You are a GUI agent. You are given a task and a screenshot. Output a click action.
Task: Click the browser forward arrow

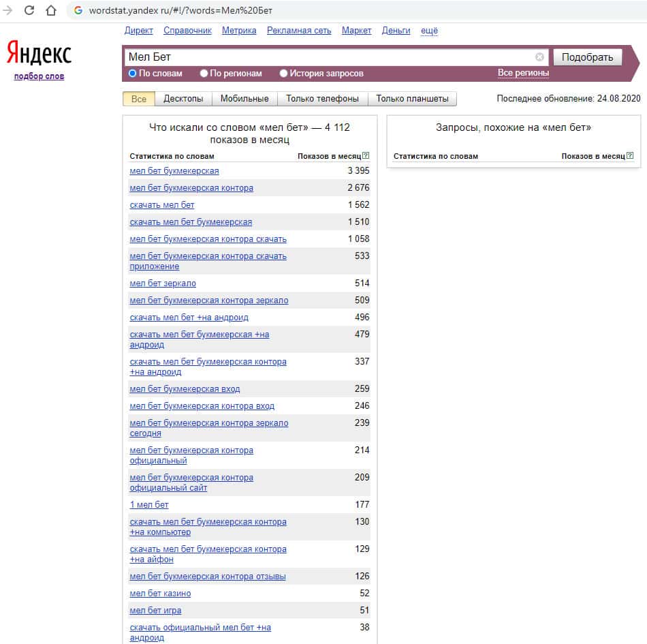[x=7, y=10]
